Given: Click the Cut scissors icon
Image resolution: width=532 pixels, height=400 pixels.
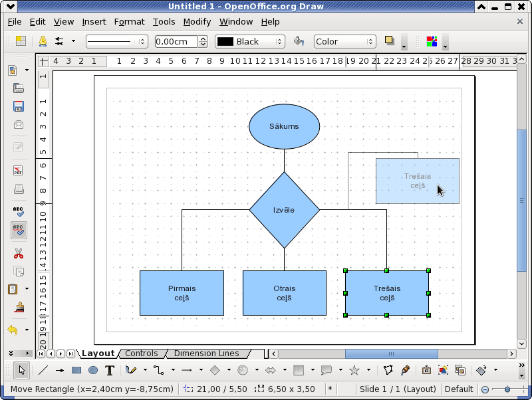Looking at the screenshot, I should click(x=19, y=253).
